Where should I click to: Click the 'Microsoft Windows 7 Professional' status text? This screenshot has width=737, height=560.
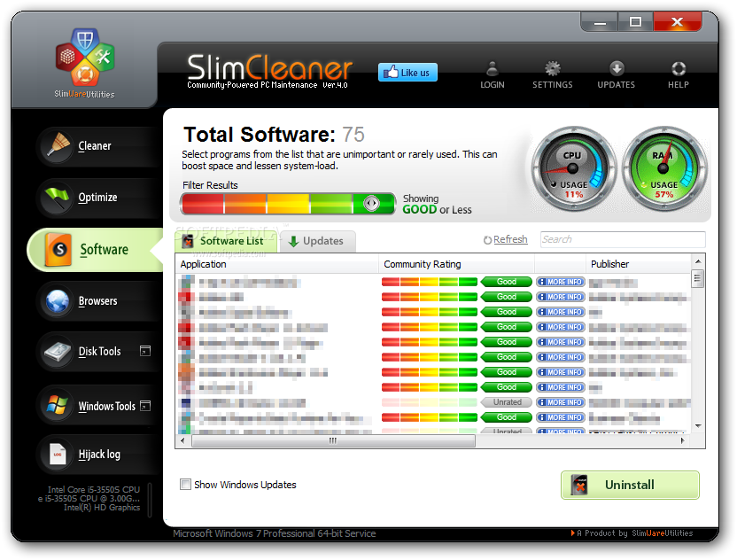(x=274, y=533)
